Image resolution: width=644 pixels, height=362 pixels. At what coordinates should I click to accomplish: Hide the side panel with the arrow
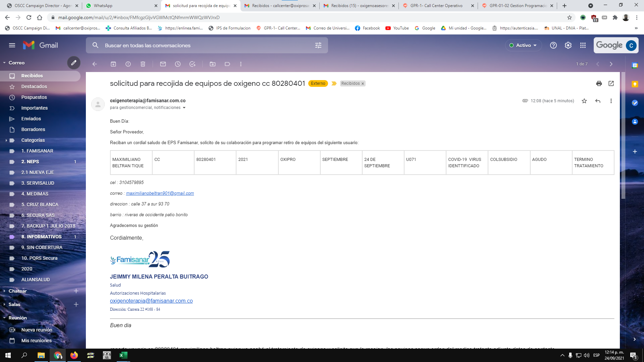click(634, 339)
